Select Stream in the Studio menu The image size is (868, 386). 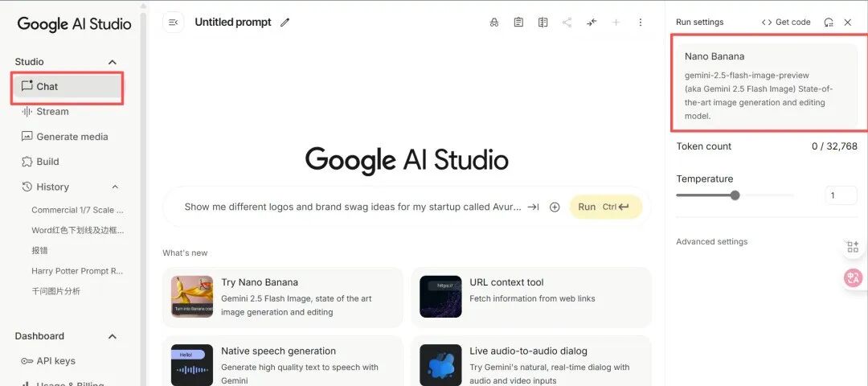[52, 112]
